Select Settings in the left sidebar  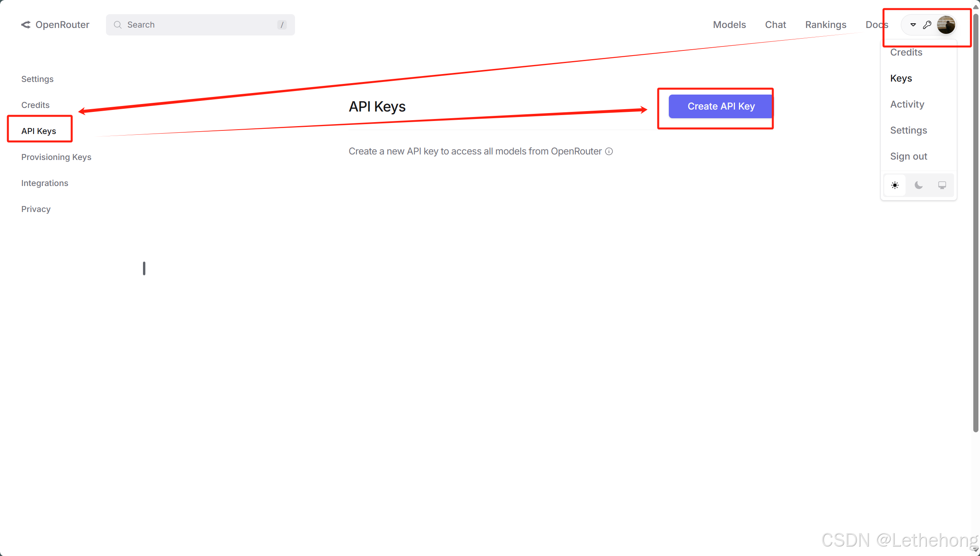coord(37,79)
